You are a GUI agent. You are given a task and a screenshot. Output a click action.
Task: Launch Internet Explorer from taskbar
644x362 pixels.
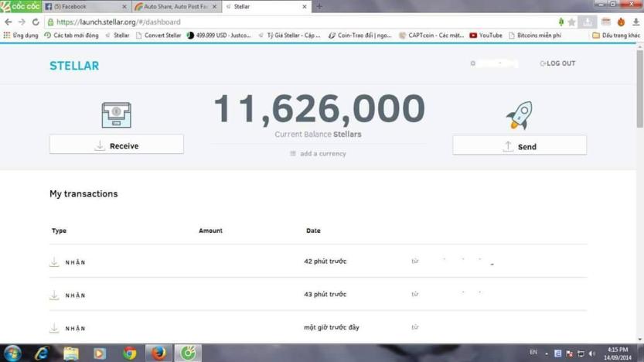click(42, 353)
